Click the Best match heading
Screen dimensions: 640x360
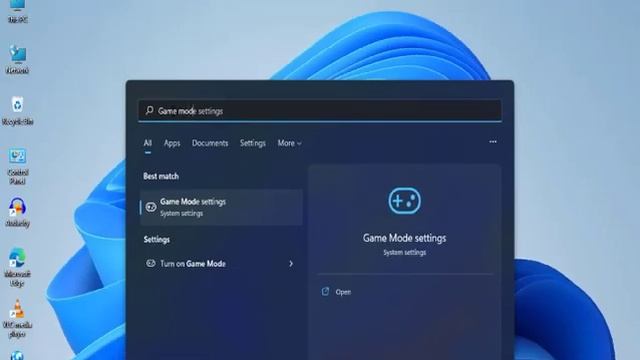pyautogui.click(x=161, y=176)
